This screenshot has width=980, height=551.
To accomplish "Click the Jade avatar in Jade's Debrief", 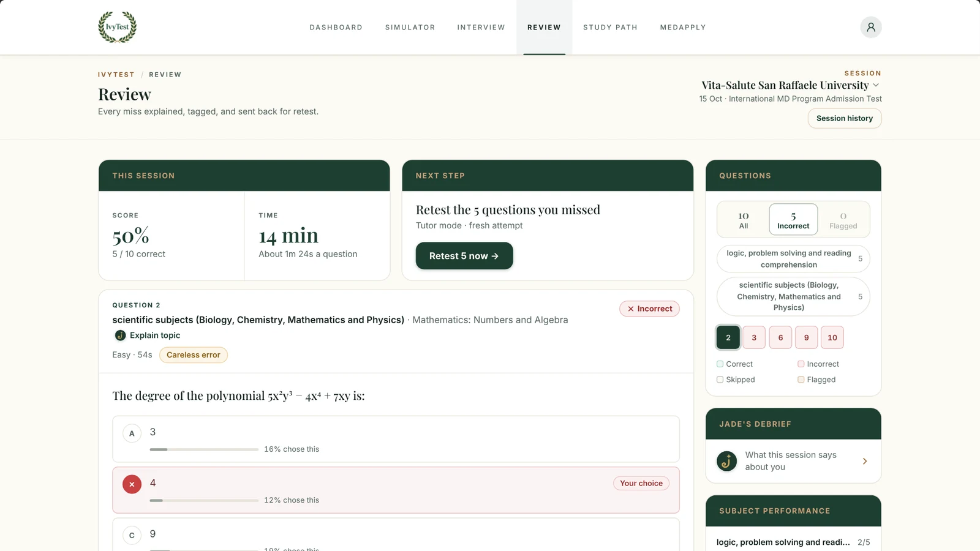I will tap(727, 461).
